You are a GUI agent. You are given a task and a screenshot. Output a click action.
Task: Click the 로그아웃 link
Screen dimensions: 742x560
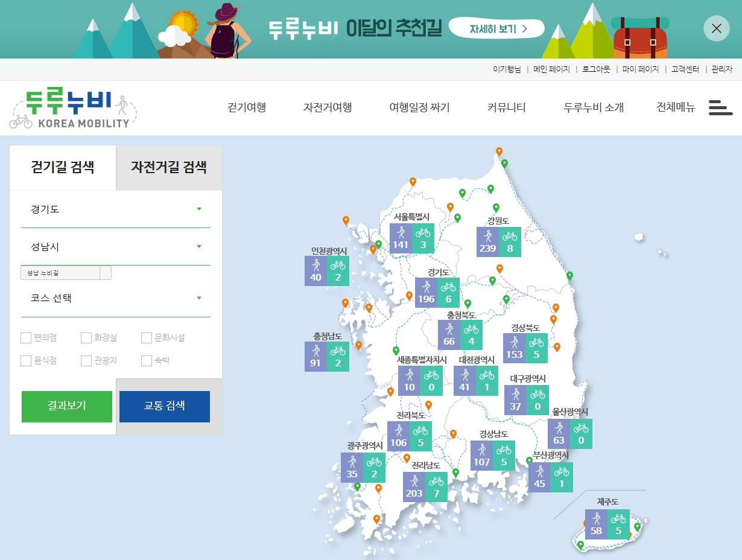[596, 69]
